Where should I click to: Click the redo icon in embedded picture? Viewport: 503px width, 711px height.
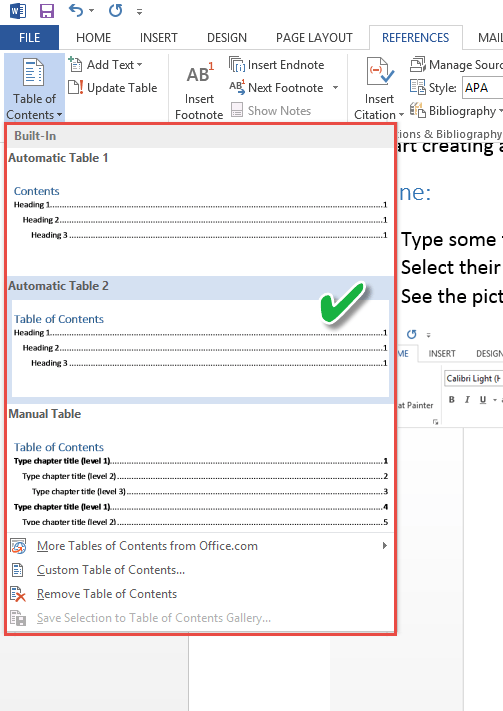(x=412, y=334)
